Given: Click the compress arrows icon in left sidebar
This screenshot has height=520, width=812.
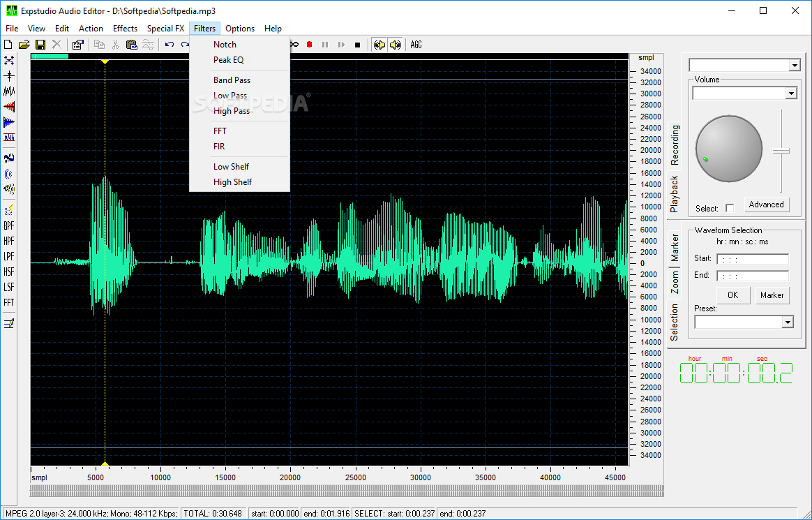Looking at the screenshot, I should [9, 76].
